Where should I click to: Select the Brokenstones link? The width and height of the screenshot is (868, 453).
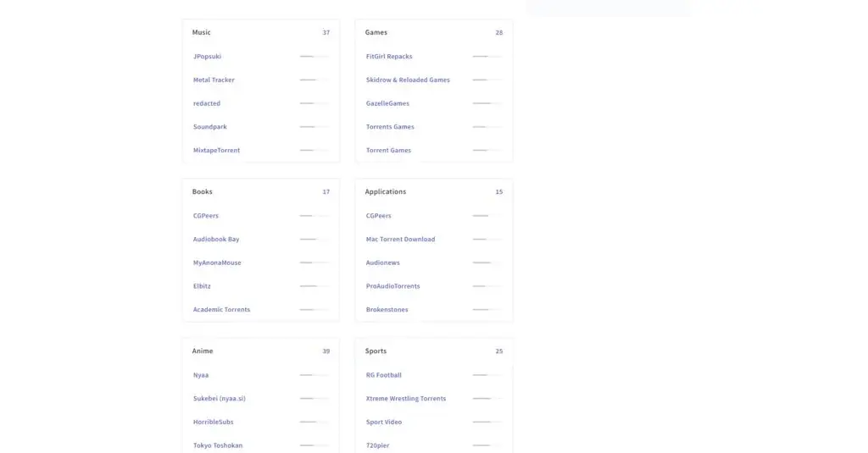387,310
